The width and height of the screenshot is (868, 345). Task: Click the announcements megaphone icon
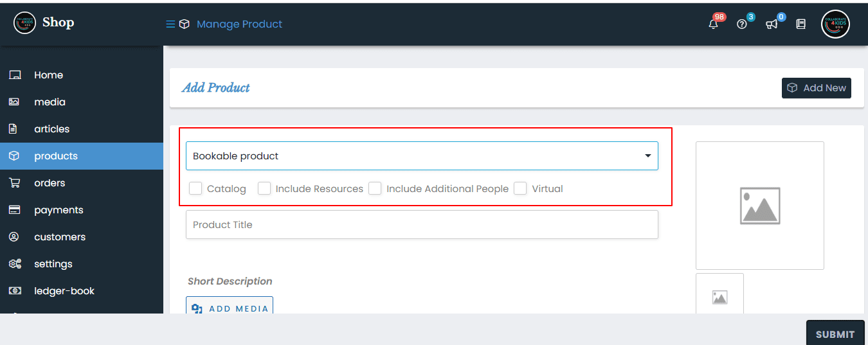[772, 24]
